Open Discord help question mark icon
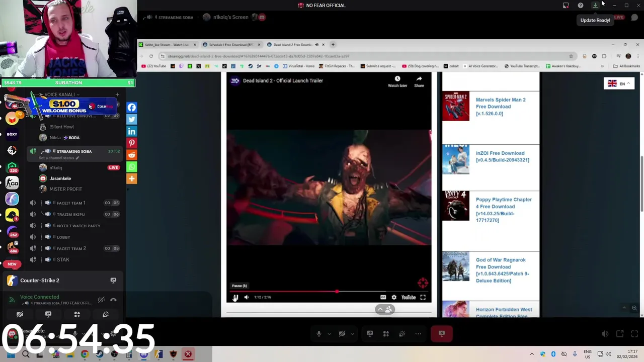Screen dimensions: 644x362 [x=581, y=5]
